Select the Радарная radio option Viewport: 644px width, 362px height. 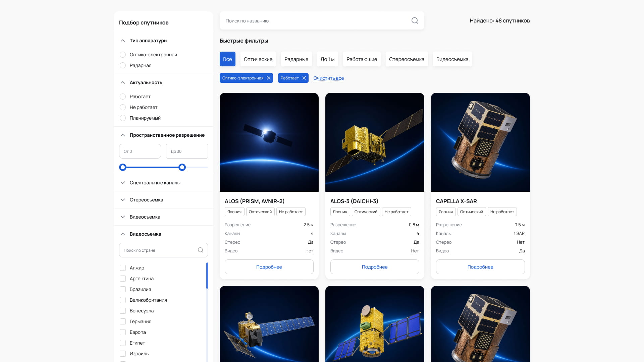coord(123,65)
